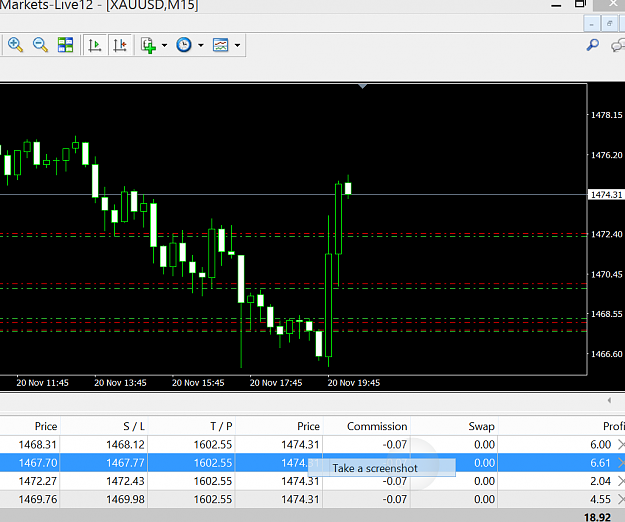
Task: Click the S/L value 1472.43
Action: tap(125, 481)
